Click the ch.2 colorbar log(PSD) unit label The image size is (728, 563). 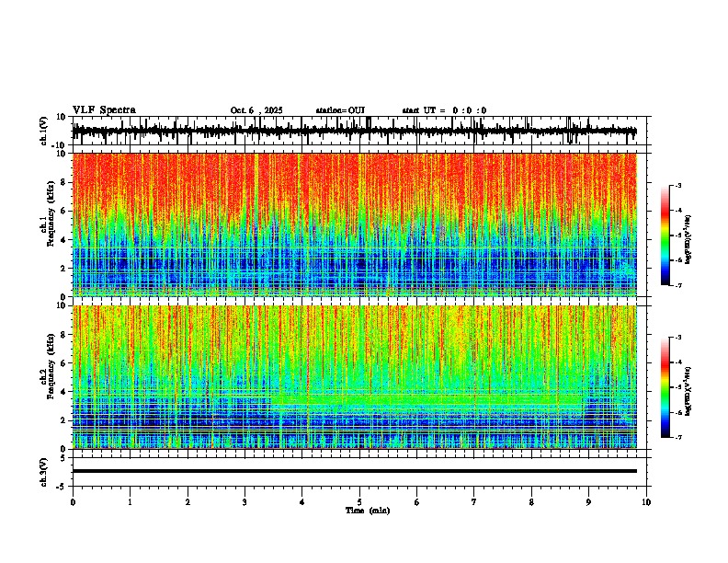click(688, 391)
